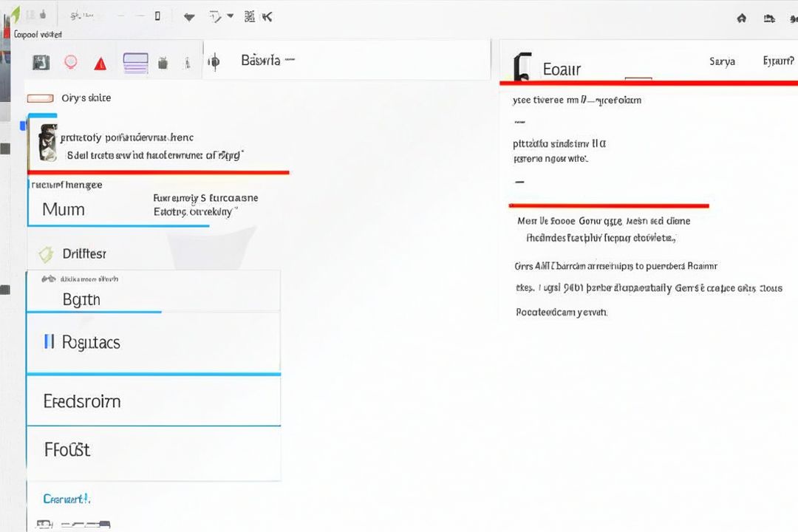Select the Eredsroirn list item
The height and width of the screenshot is (532, 798).
[82, 401]
